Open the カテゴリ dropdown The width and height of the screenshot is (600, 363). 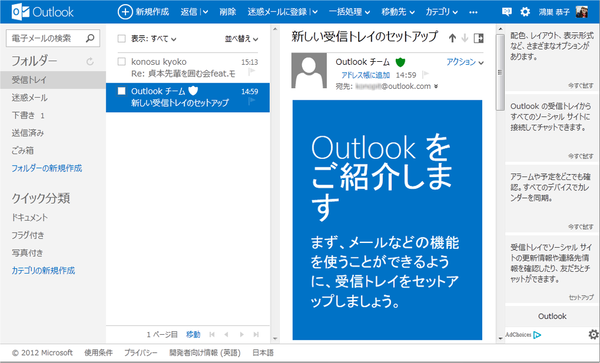442,12
